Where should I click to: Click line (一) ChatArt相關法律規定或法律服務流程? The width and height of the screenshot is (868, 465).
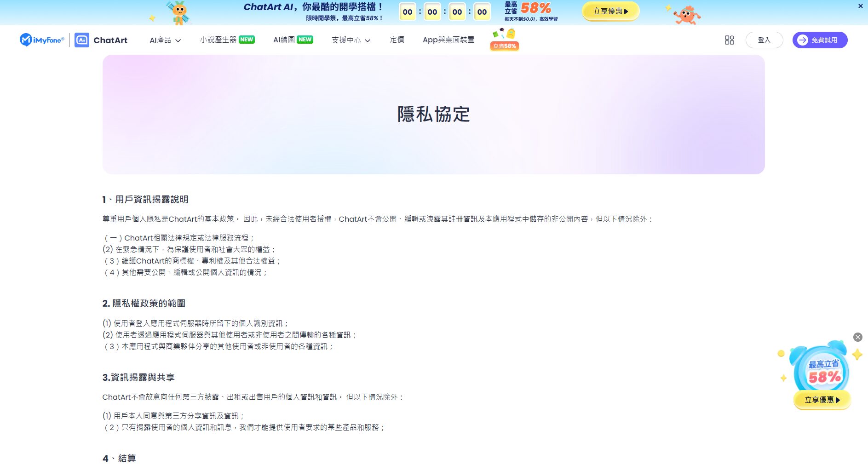coord(179,238)
